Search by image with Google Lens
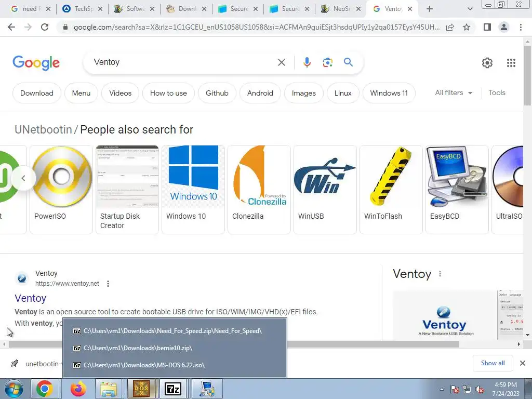The image size is (532, 399). click(327, 62)
